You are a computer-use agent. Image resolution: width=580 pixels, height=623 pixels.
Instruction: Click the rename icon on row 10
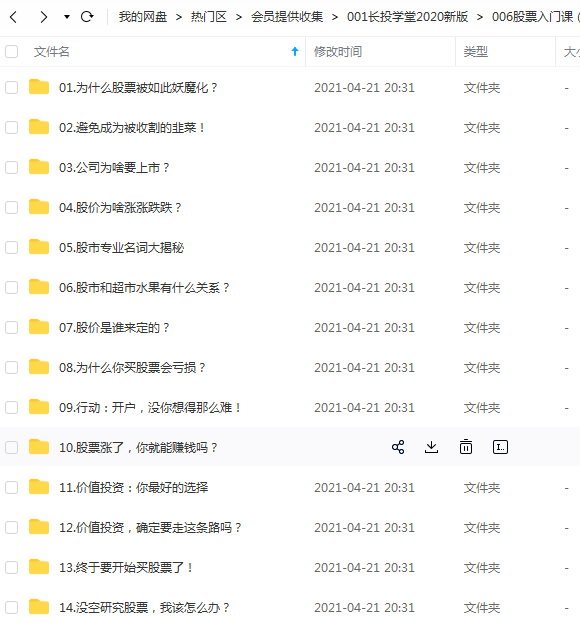[500, 447]
